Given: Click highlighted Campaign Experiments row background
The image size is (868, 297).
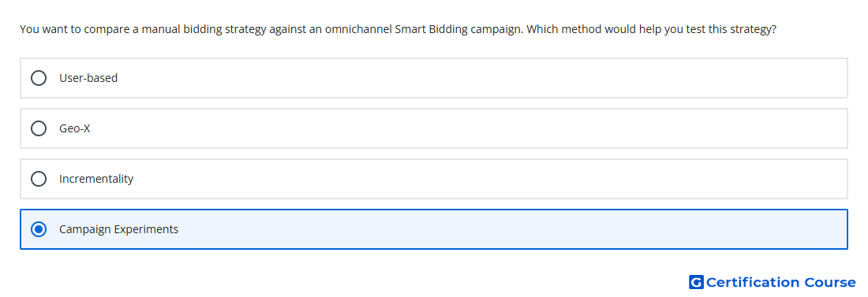Looking at the screenshot, I should (509, 229).
